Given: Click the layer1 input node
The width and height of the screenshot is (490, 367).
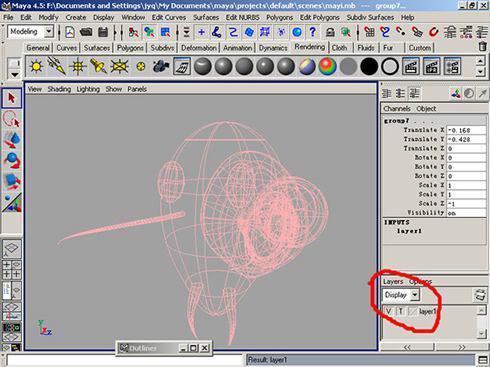Looking at the screenshot, I should click(x=409, y=231).
